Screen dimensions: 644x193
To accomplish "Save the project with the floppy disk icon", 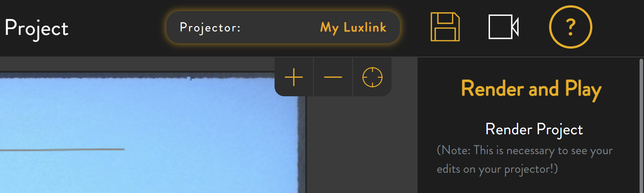I will tap(445, 27).
